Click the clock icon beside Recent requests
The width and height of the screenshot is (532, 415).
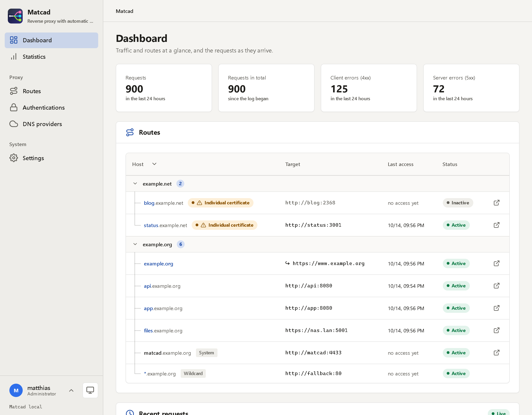130,413
